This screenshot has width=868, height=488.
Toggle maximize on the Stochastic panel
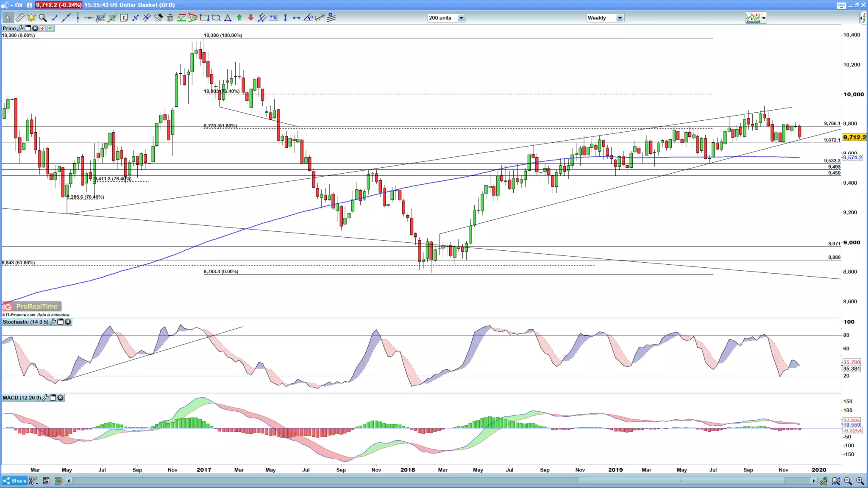point(61,322)
